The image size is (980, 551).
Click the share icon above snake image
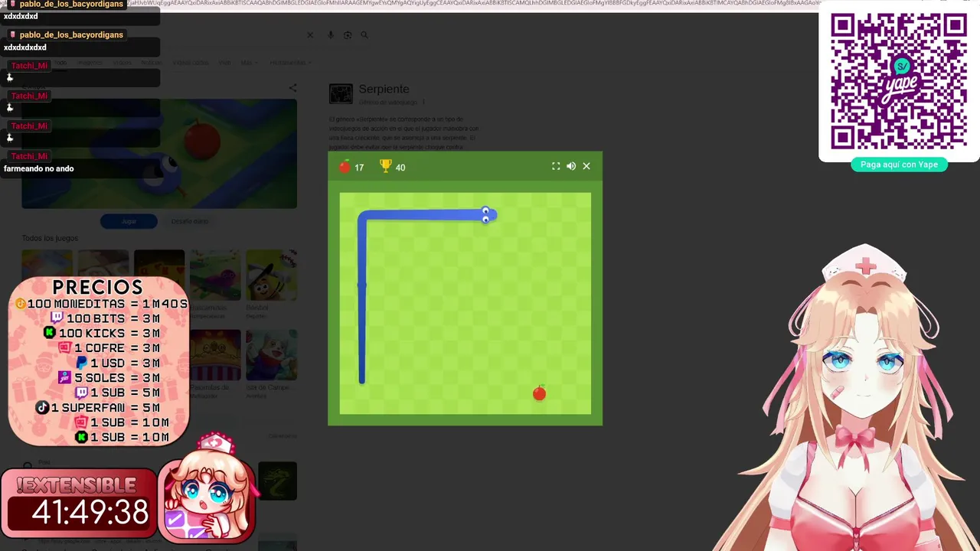(292, 88)
